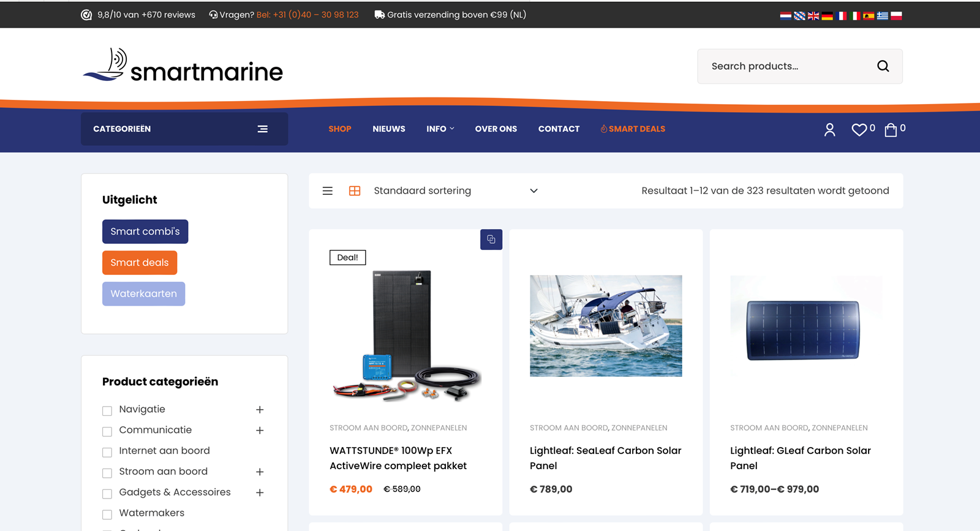
Task: Click compare icon on WATTSTUNDE product
Action: (x=491, y=239)
